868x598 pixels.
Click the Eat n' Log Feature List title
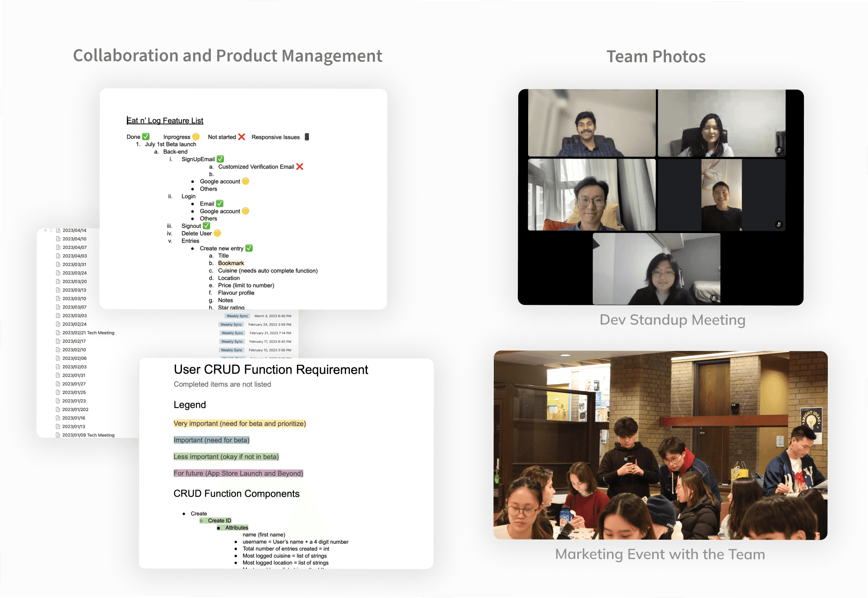[165, 121]
